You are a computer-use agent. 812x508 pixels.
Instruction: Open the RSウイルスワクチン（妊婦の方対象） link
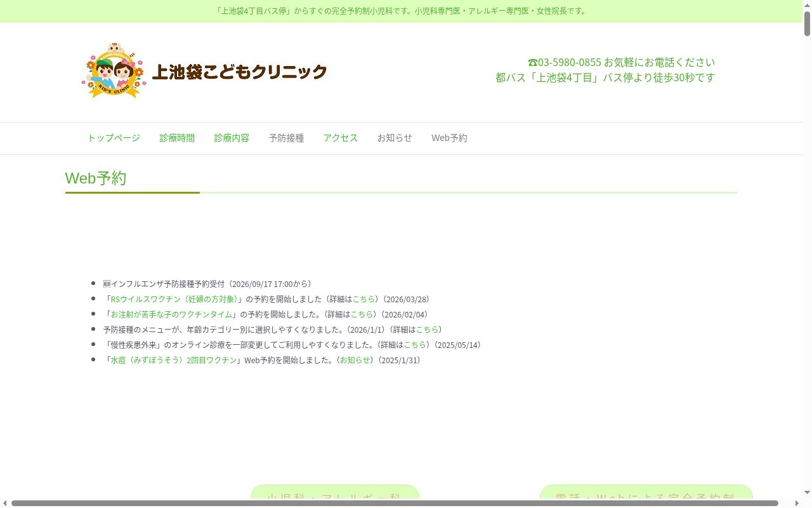[174, 299]
